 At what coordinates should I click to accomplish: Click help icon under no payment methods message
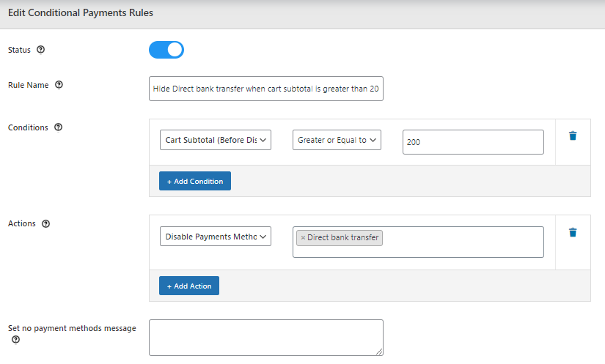point(15,340)
